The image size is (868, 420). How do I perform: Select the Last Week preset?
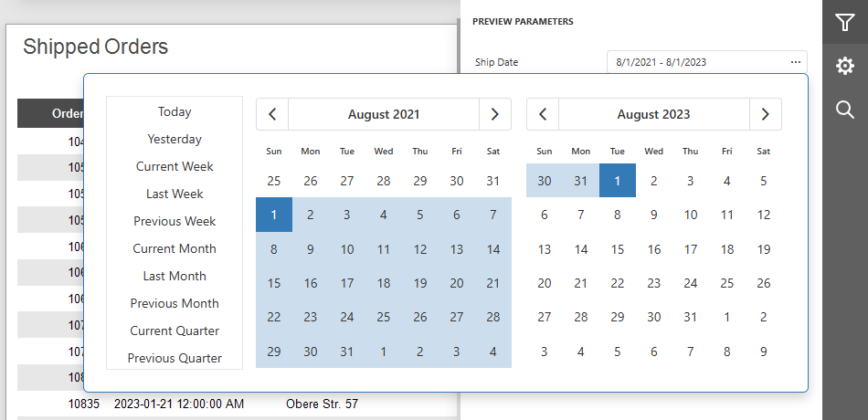tap(175, 194)
